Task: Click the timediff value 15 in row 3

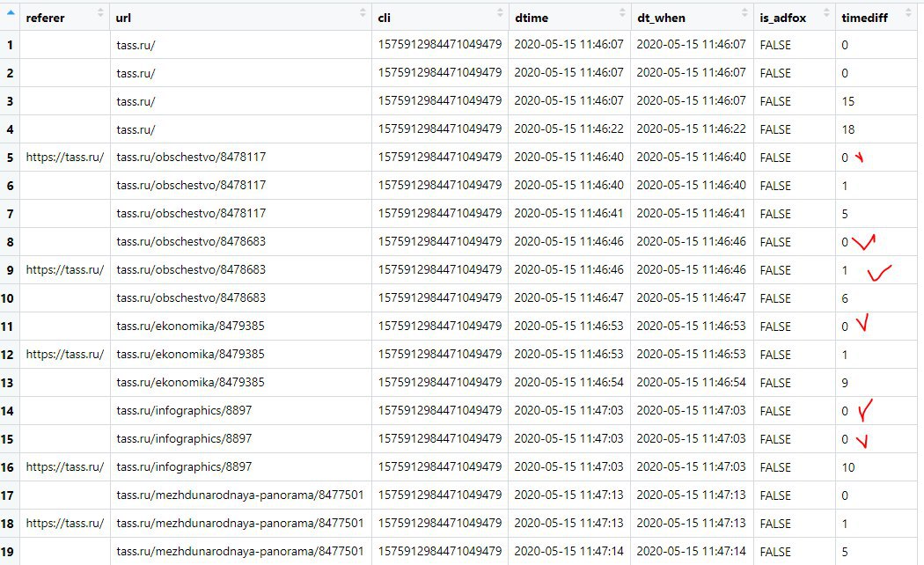Action: coord(848,101)
